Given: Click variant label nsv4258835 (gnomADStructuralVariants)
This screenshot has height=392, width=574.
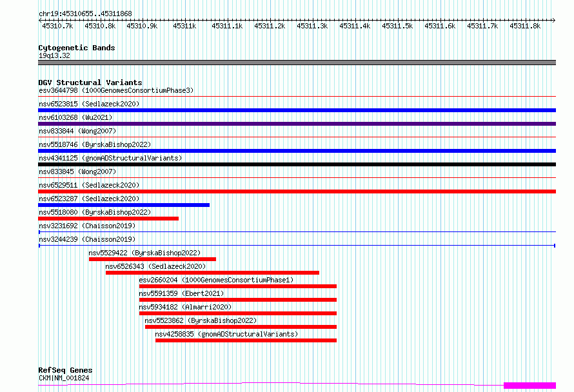Looking at the screenshot, I should pos(226,334).
